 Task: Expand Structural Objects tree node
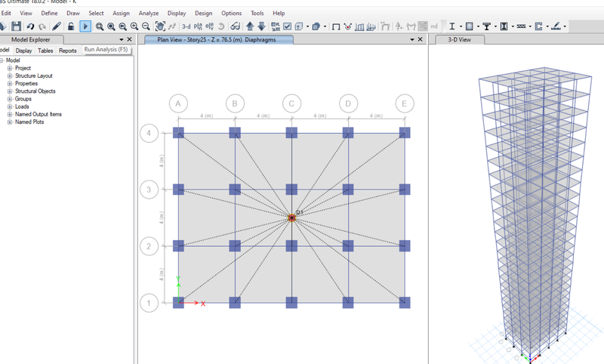tap(10, 91)
